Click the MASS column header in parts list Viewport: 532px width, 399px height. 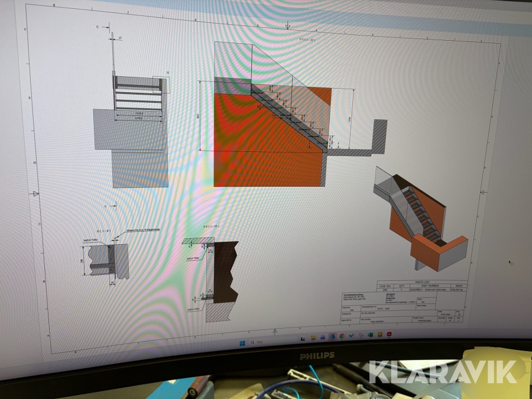pyautogui.click(x=459, y=286)
